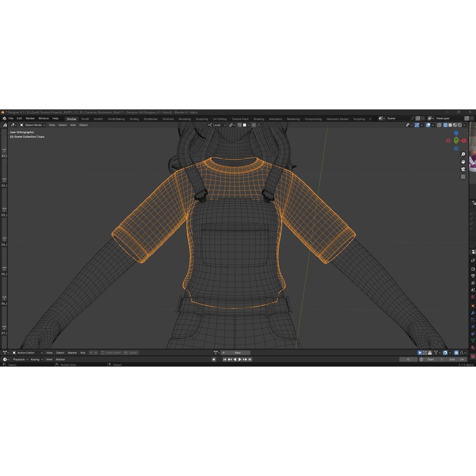Open the Render menu in the top bar

30,118
